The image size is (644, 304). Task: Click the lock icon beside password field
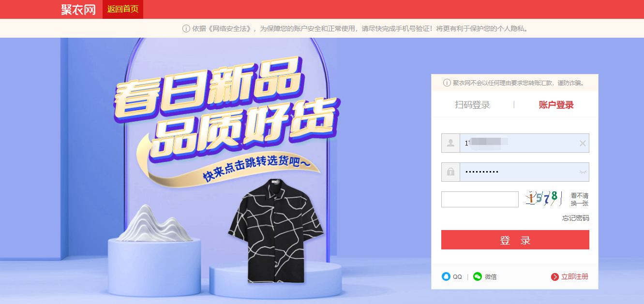click(450, 172)
